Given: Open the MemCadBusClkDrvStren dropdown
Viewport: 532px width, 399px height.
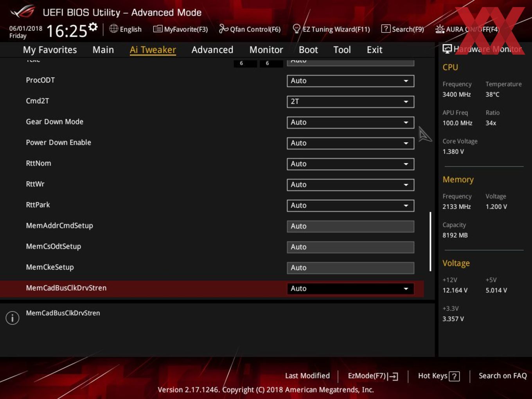Looking at the screenshot, I should pos(350,289).
